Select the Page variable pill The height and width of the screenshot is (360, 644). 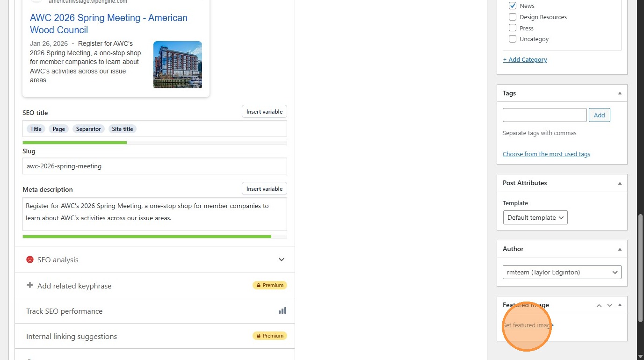(x=59, y=129)
